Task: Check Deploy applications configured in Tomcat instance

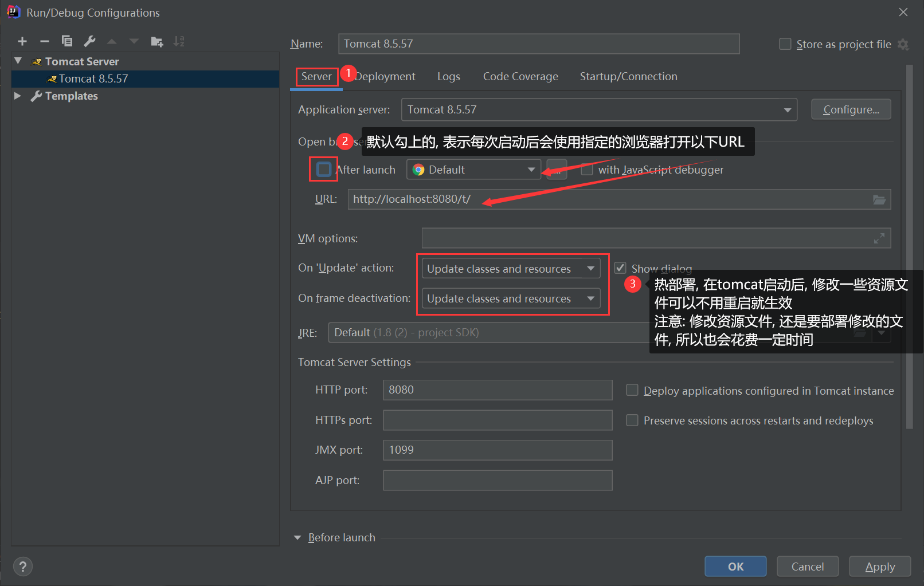Action: [x=632, y=390]
